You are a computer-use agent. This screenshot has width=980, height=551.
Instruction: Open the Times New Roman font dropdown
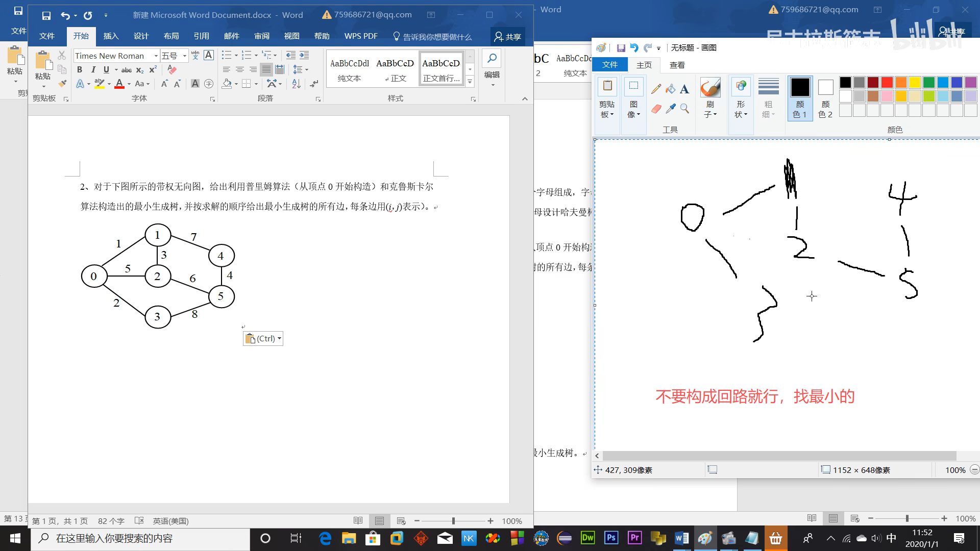(x=156, y=56)
